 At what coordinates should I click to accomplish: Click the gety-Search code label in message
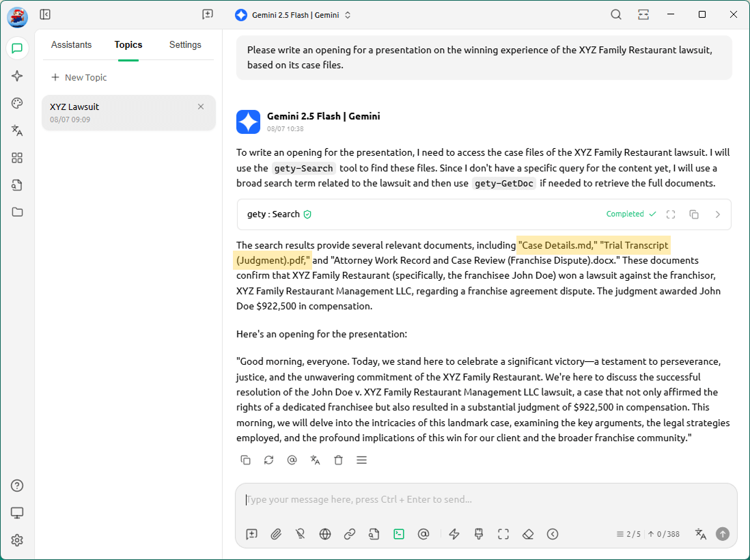point(304,168)
